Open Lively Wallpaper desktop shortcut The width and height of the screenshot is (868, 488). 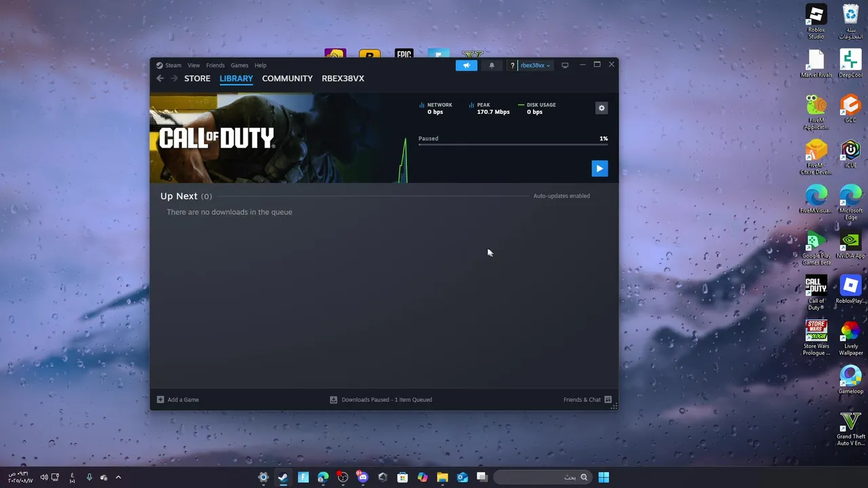click(850, 338)
